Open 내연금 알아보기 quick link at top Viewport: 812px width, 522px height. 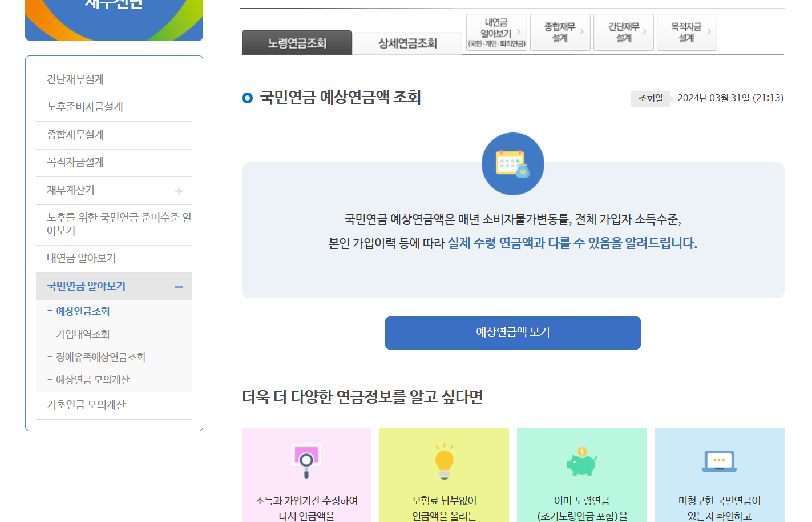[x=496, y=32]
